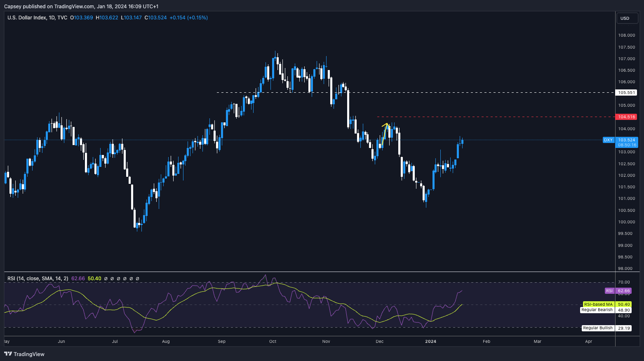Click the blue DXY price label tag

[x=608, y=140]
